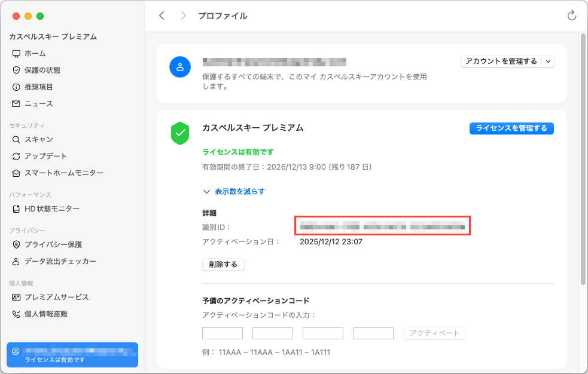Click the third activation code field

pyautogui.click(x=323, y=333)
